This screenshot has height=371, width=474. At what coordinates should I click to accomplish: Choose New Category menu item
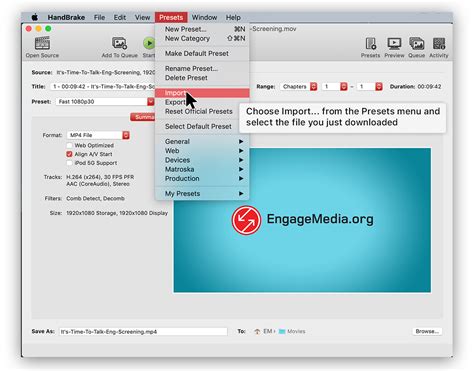click(202, 39)
